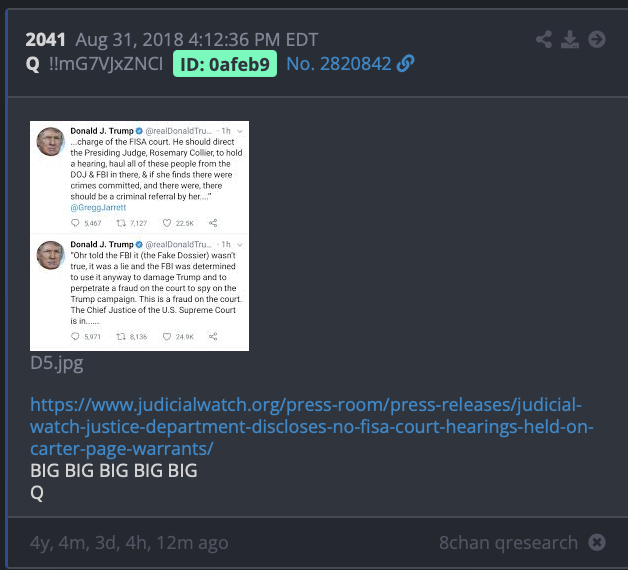Click the chain link icon beside No. 2820842
628x570 pixels.
click(x=405, y=64)
